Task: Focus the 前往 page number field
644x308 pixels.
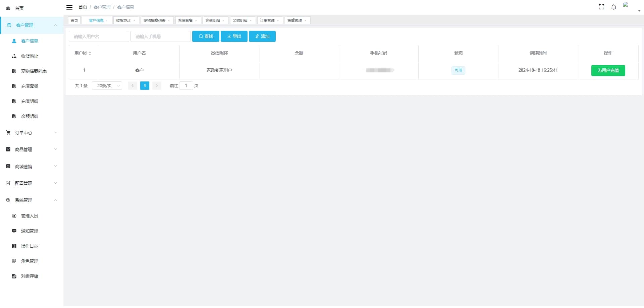Action: click(x=186, y=86)
